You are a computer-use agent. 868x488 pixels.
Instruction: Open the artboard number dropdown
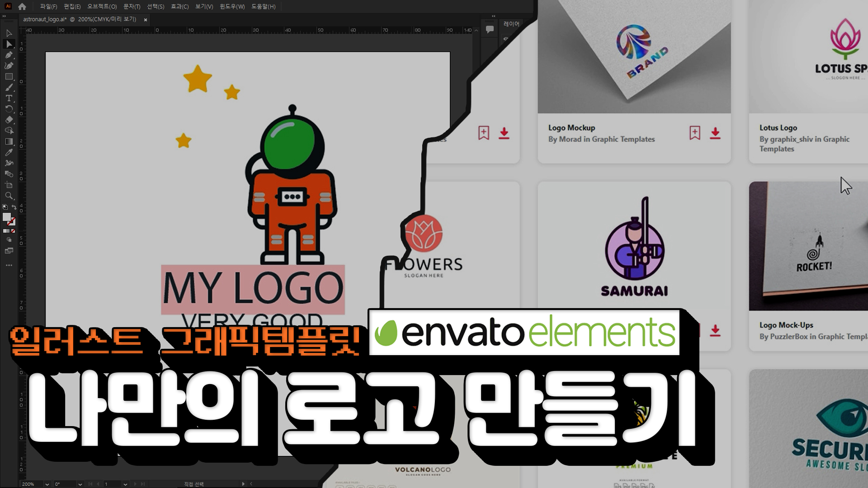click(125, 484)
